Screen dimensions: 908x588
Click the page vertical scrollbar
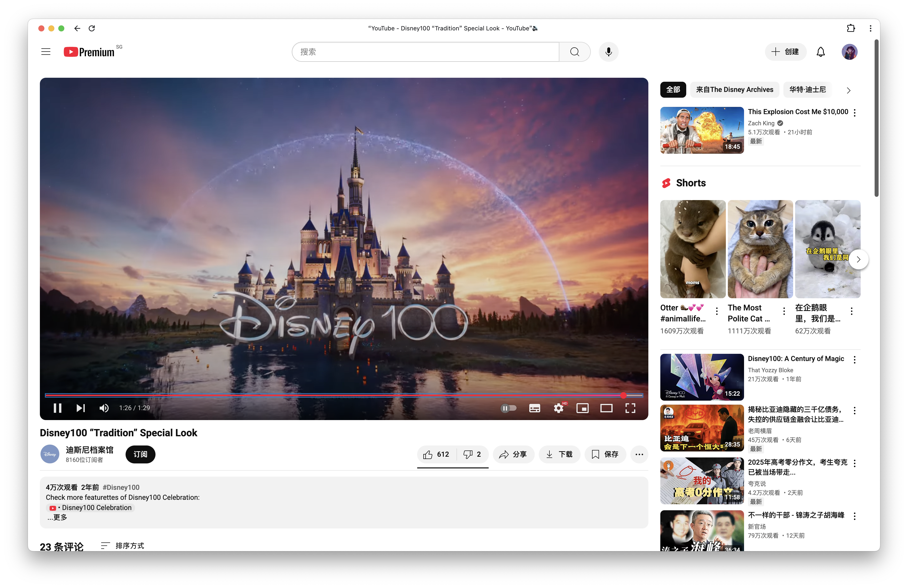[x=876, y=118]
